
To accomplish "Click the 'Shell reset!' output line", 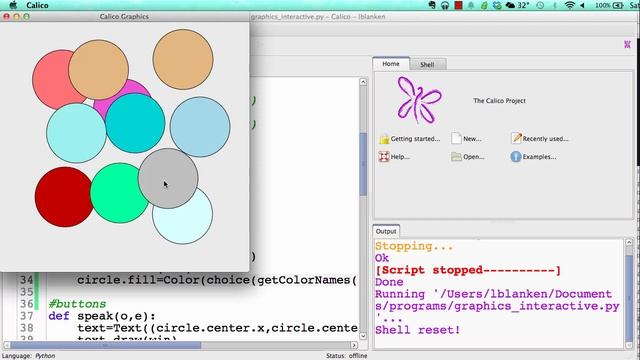I will tap(418, 330).
